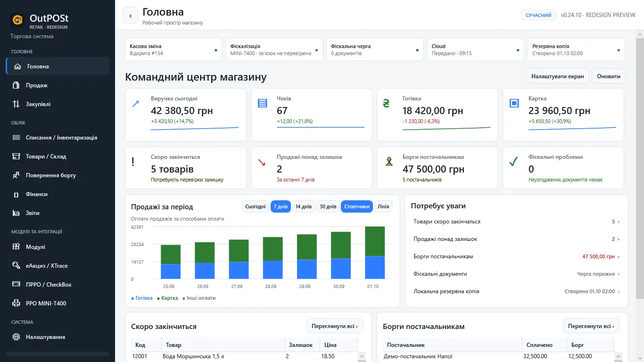Open Налаштування gear icon

click(x=17, y=337)
